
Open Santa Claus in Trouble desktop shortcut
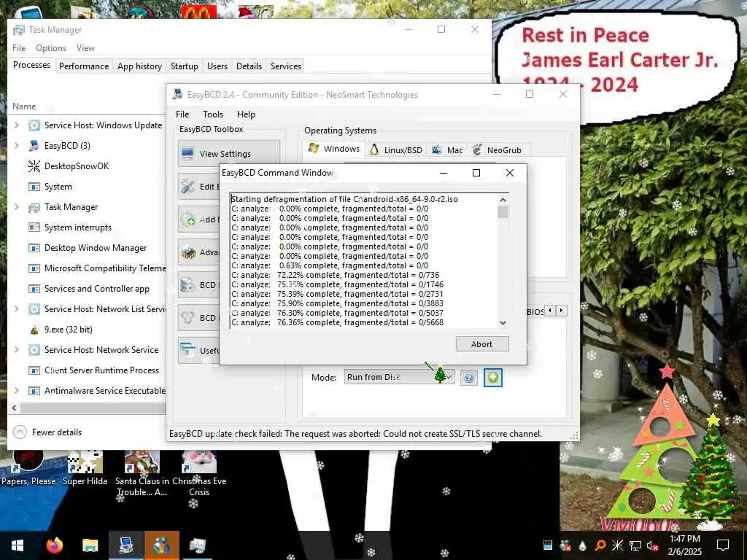142,472
